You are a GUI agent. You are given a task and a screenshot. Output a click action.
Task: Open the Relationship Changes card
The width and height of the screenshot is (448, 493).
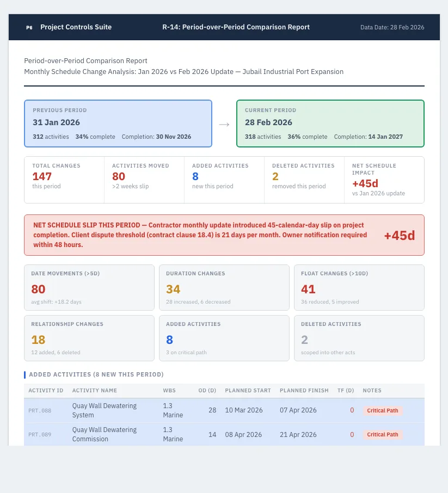[x=89, y=338]
